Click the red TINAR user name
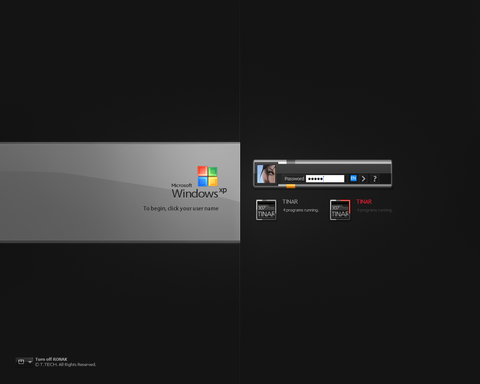The image size is (480, 384). click(364, 202)
